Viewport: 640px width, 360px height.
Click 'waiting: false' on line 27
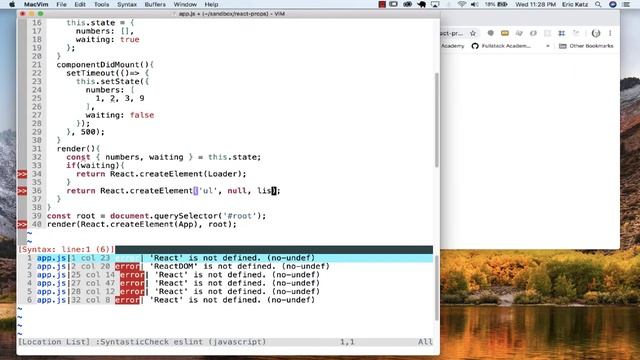pyautogui.click(x=120, y=115)
